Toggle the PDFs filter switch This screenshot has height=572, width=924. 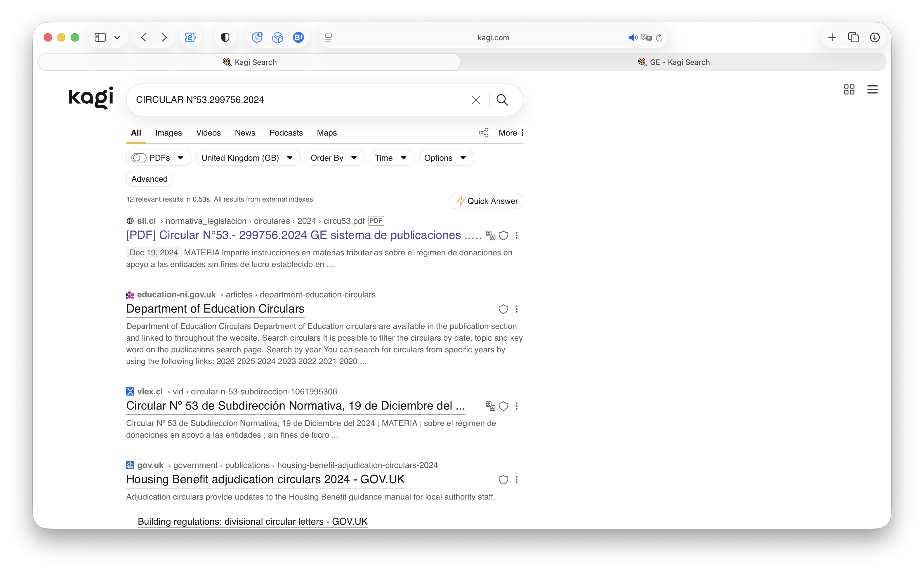(x=139, y=158)
